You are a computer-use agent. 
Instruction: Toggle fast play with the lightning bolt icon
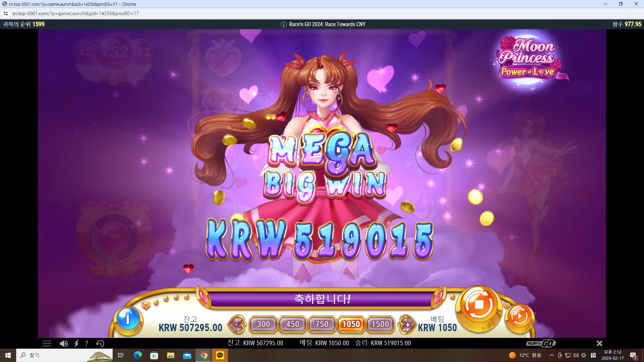coord(76,344)
